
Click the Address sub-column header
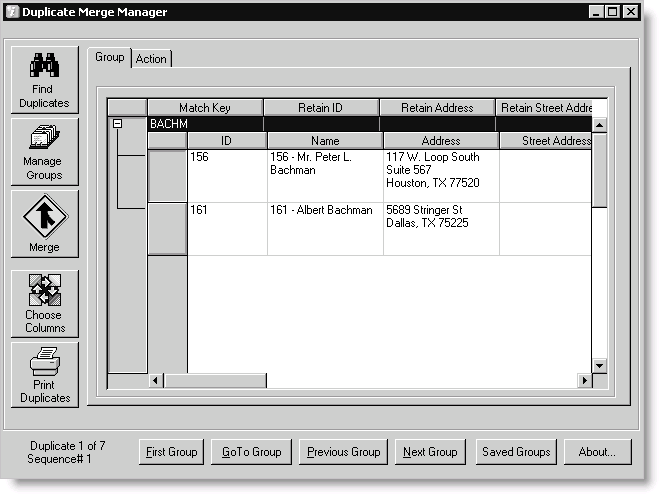pos(441,141)
